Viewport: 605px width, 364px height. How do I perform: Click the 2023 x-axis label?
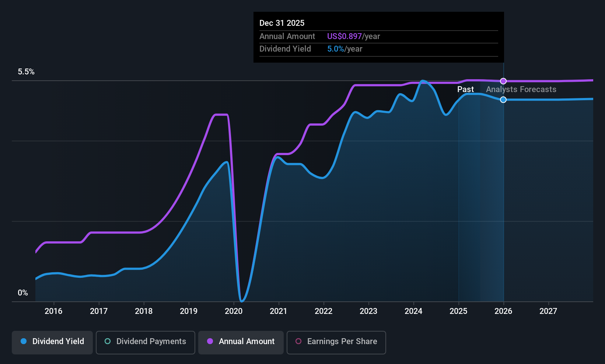368,311
